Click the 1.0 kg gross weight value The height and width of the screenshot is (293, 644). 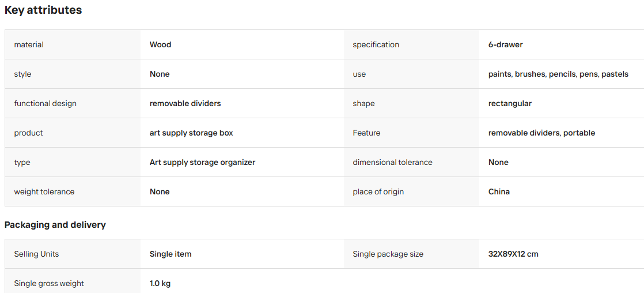160,284
